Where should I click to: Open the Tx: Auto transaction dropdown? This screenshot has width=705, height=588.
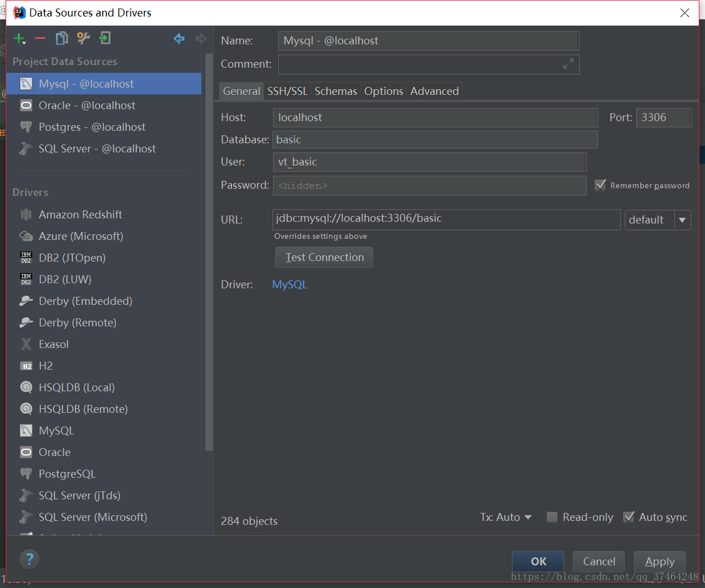(506, 517)
